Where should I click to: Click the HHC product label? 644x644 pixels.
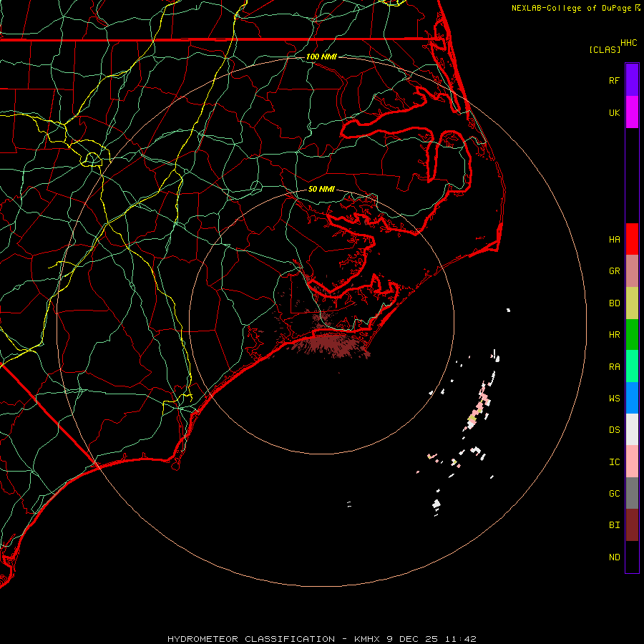tap(629, 43)
